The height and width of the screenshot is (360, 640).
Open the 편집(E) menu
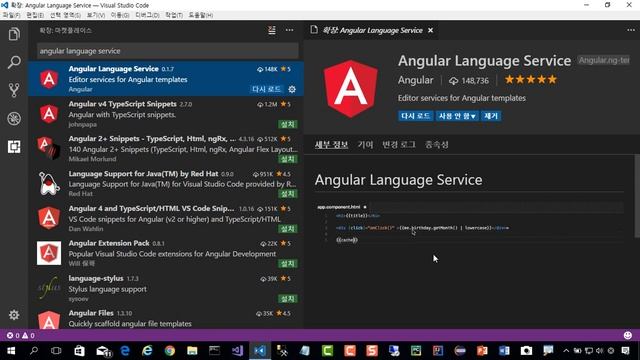(x=35, y=15)
